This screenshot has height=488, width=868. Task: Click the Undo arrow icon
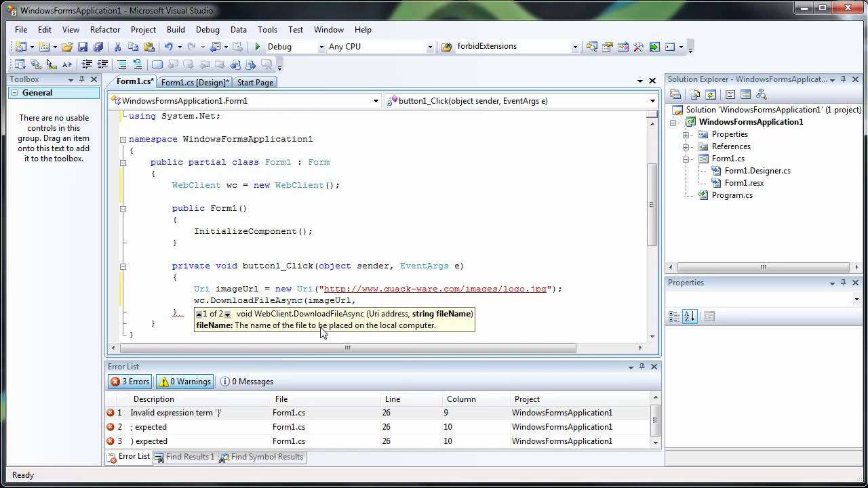coord(168,47)
